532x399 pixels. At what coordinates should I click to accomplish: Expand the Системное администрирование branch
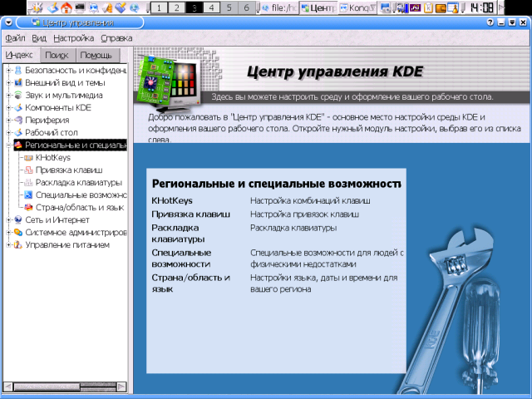(9, 233)
